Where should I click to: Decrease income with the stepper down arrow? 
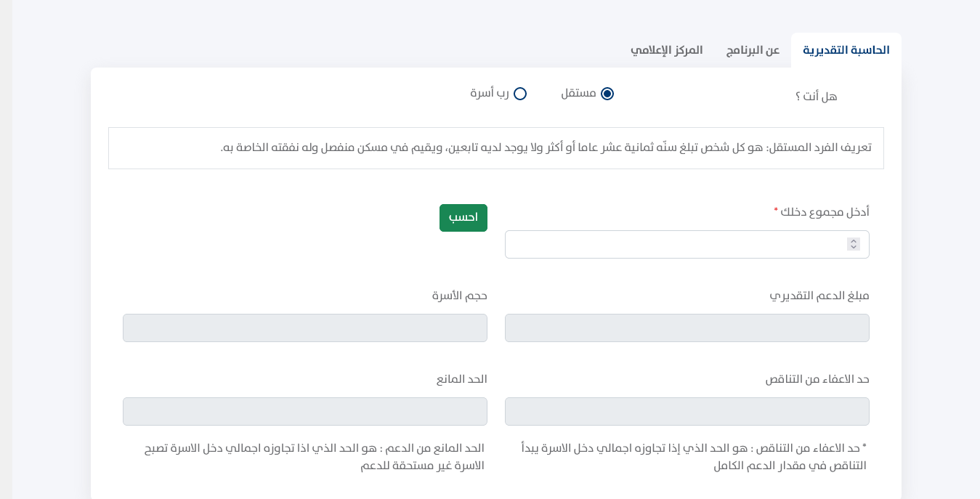(854, 248)
